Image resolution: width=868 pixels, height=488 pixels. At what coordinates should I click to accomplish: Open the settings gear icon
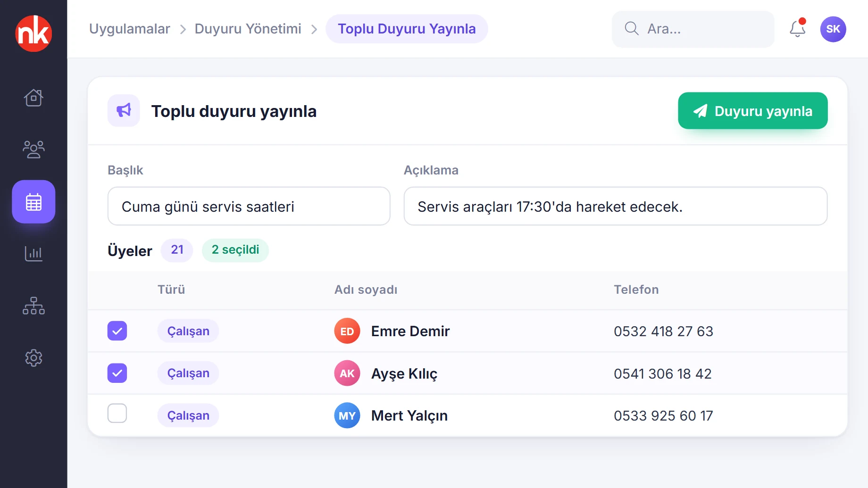click(x=33, y=358)
